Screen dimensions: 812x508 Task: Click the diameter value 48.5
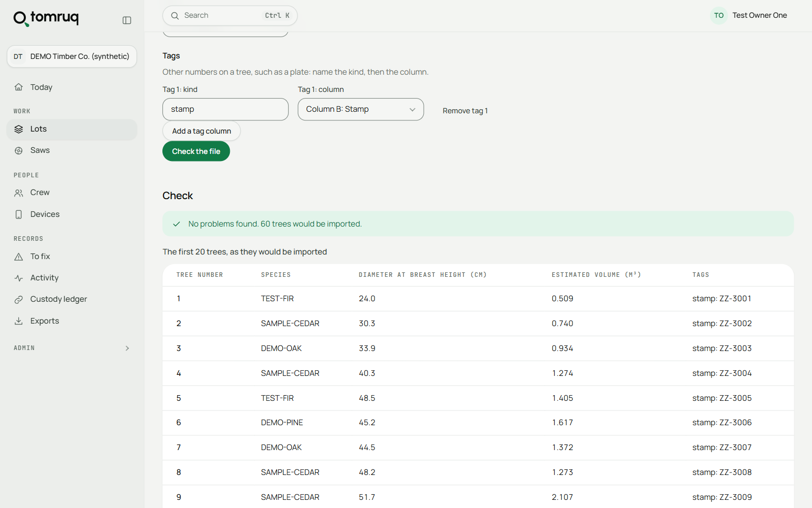coord(367,398)
